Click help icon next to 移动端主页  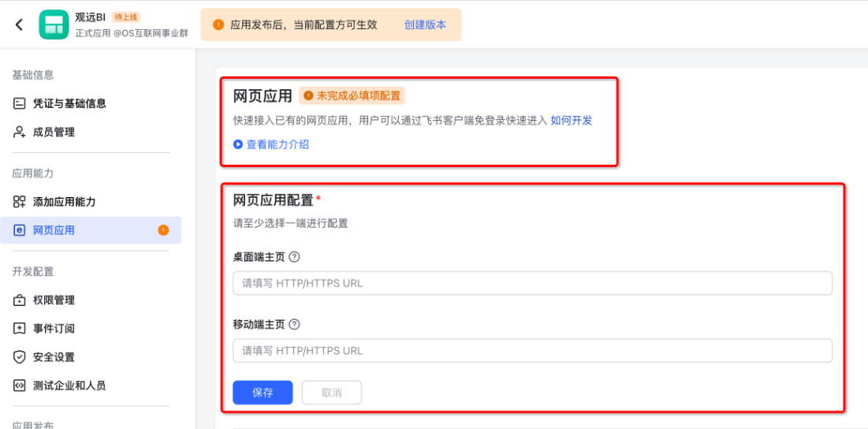[x=294, y=324]
